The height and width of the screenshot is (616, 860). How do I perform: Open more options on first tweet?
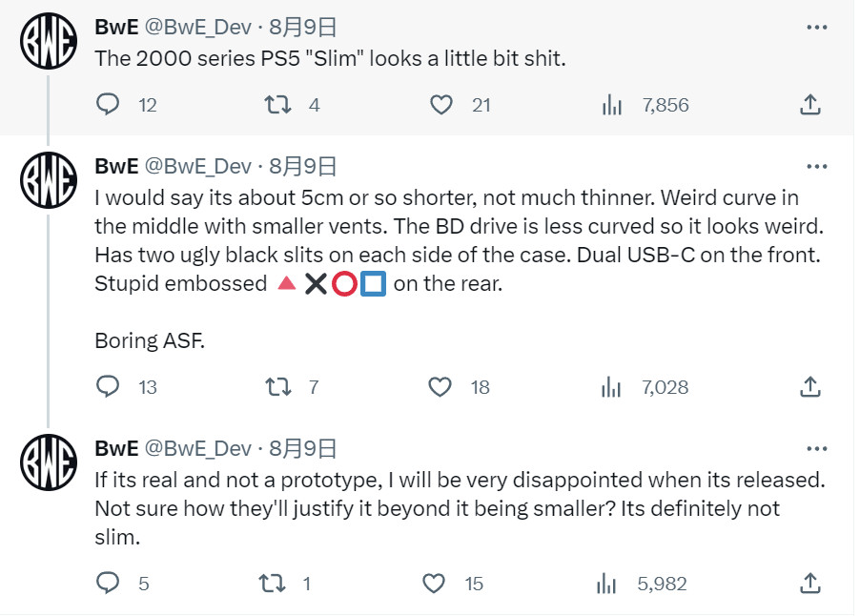point(817,27)
